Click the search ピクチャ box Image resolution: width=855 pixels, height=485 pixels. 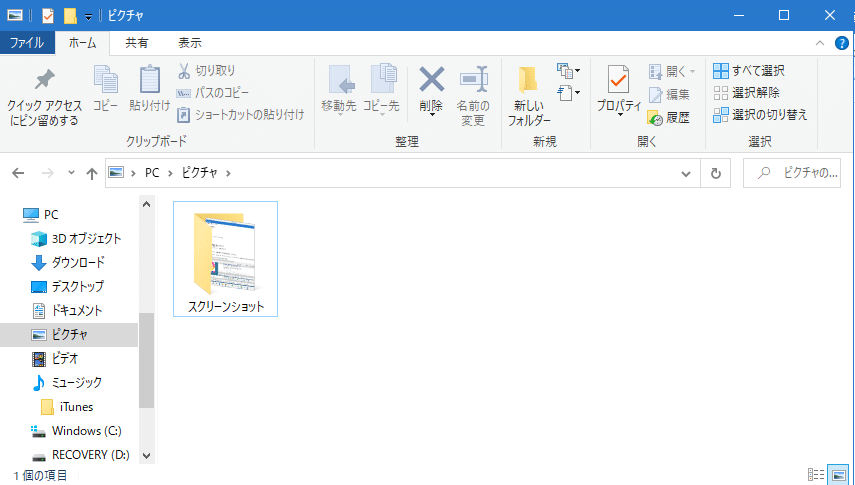[x=792, y=173]
